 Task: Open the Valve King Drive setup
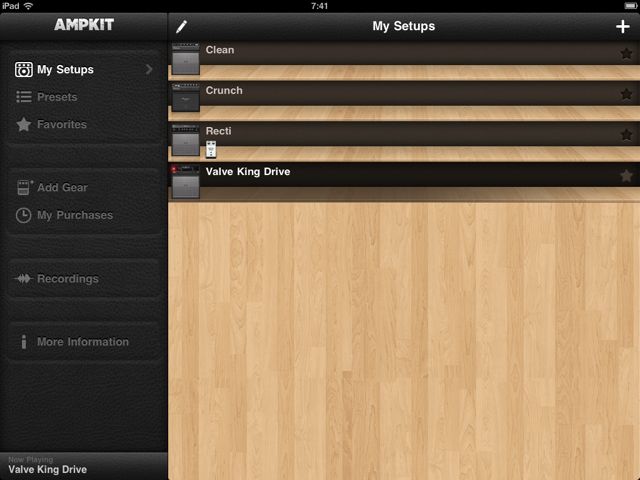tap(404, 182)
